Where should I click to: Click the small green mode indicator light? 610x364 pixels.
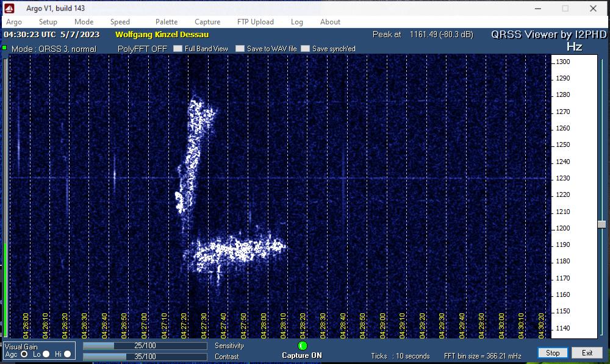click(5, 48)
